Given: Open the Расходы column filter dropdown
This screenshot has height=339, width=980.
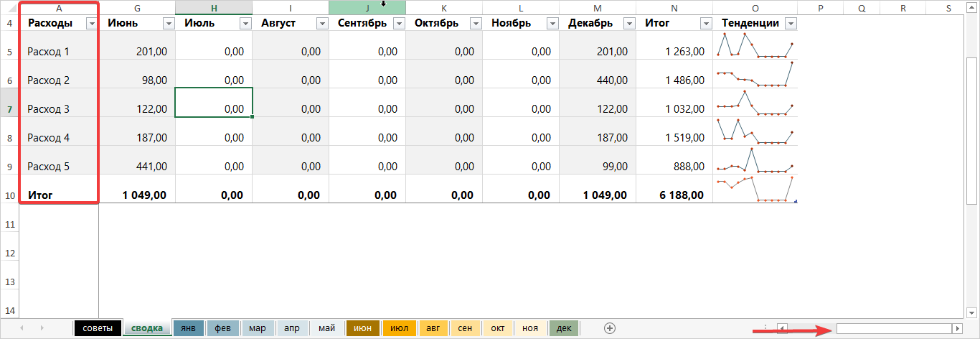Looking at the screenshot, I should [91, 23].
